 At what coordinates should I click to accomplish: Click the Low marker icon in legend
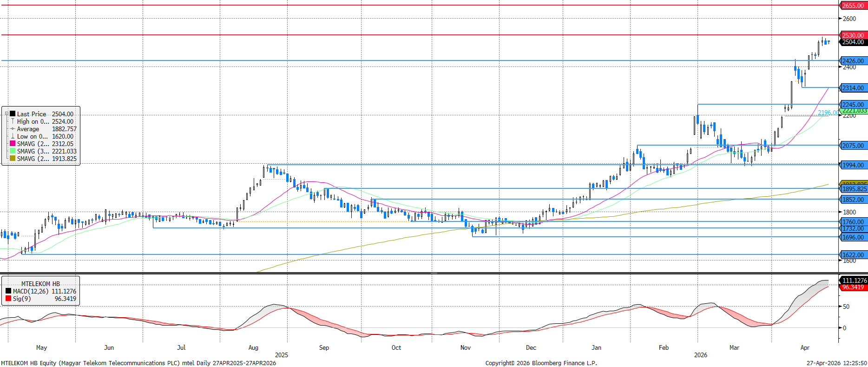13,136
